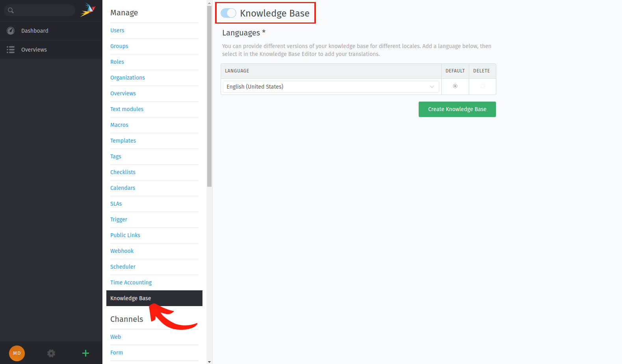This screenshot has height=364, width=622.
Task: Open Organizations in Manage menu
Action: [x=127, y=78]
